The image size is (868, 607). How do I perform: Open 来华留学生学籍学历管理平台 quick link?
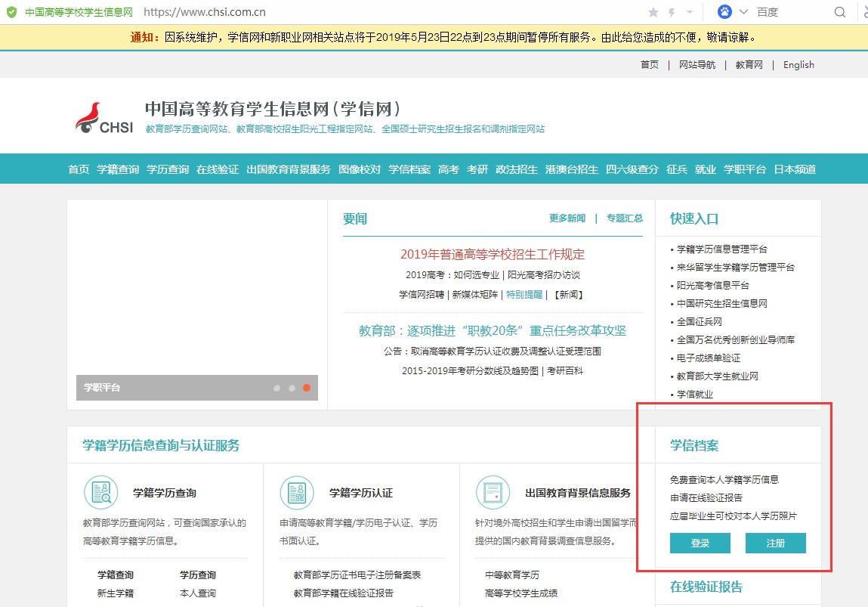coord(736,268)
